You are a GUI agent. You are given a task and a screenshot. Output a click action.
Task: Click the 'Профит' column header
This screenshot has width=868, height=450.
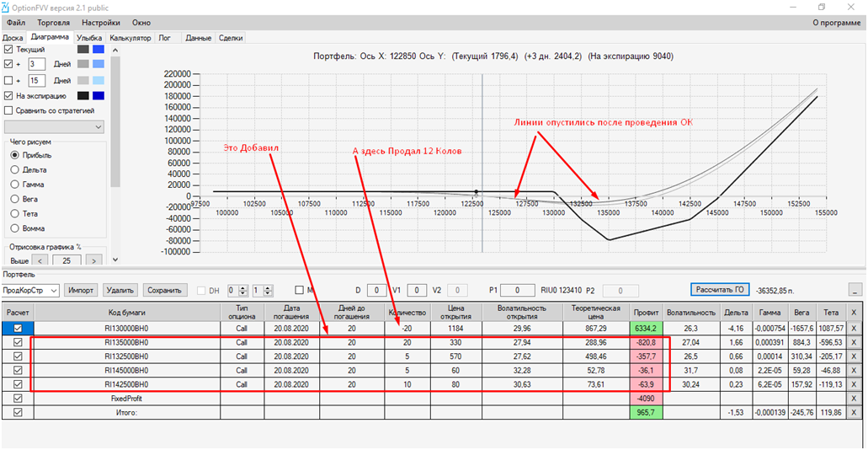(646, 313)
